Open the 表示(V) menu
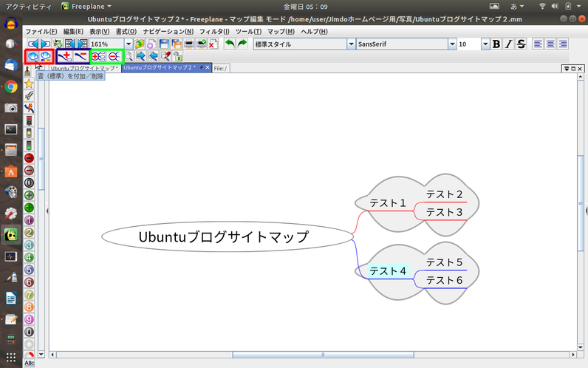Viewport: 588px width, 368px height. pos(100,32)
